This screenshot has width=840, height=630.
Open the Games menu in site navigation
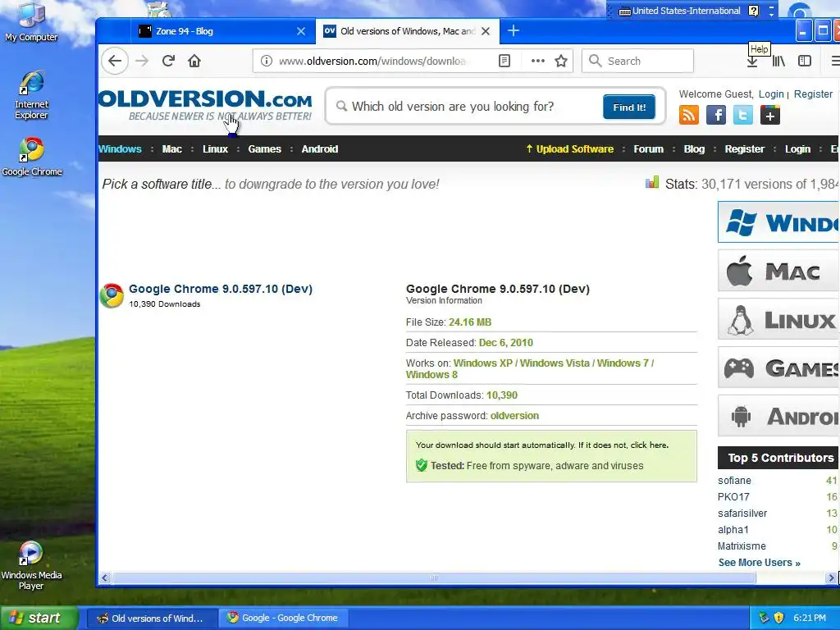[x=265, y=149]
